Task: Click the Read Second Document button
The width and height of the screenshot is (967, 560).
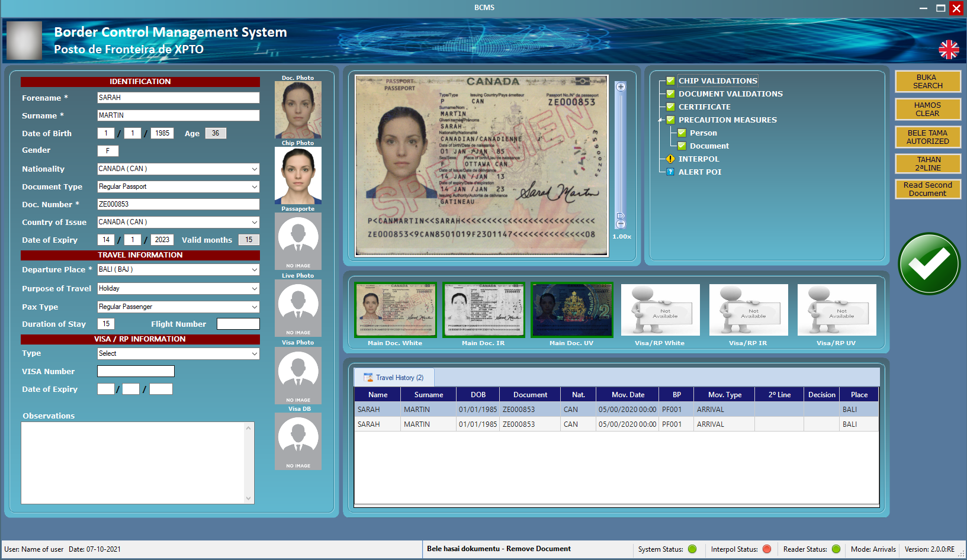Action: 927,189
